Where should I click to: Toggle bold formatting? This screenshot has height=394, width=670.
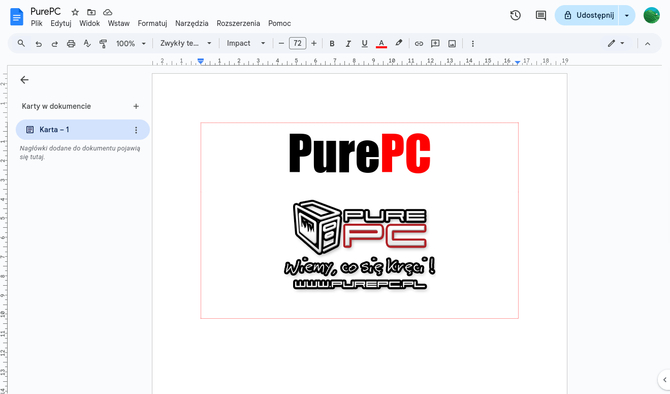[x=332, y=44]
